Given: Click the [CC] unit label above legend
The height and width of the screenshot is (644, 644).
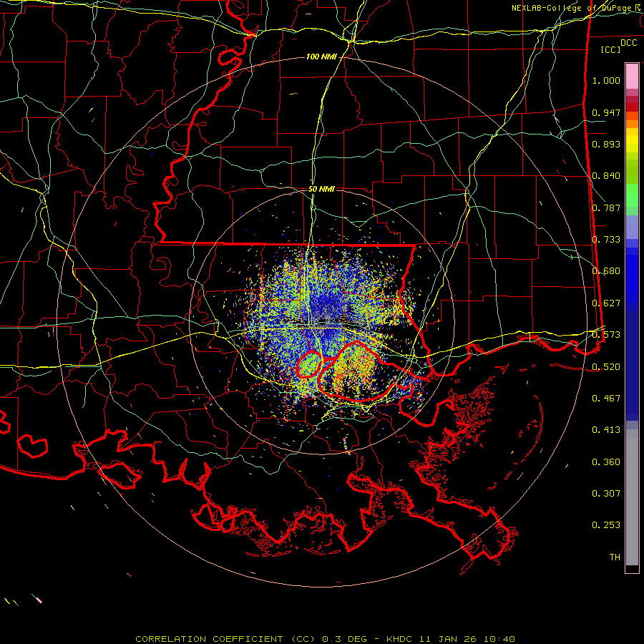Looking at the screenshot, I should (x=610, y=49).
